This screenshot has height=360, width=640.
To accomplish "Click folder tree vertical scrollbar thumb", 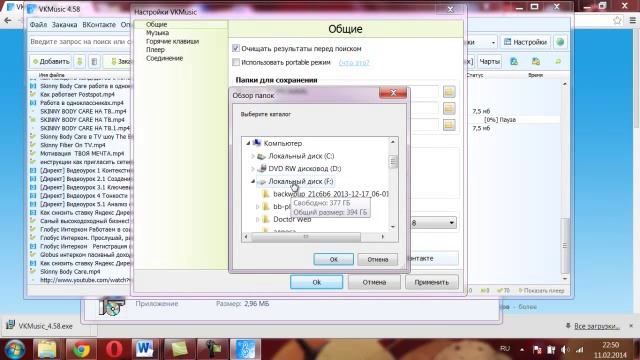I will point(393,162).
